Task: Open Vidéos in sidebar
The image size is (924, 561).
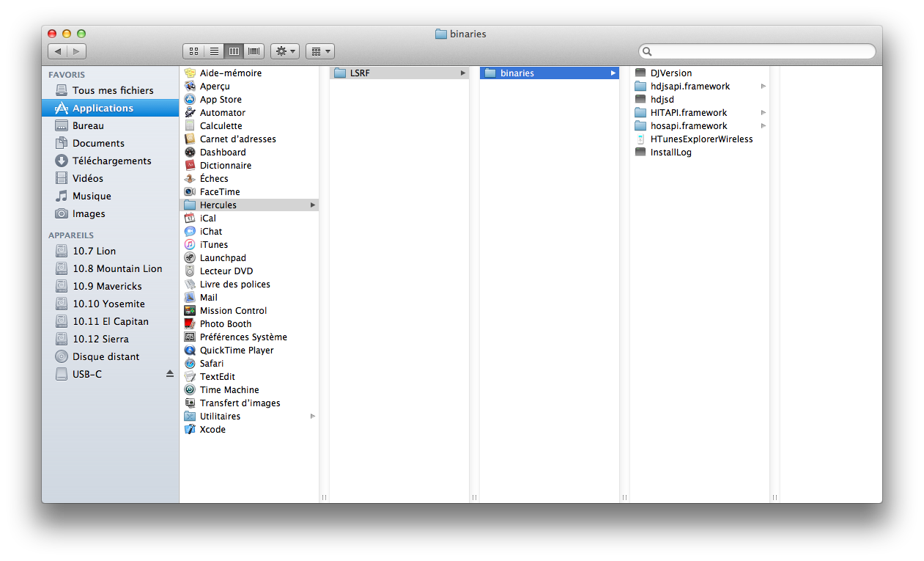Action: tap(110, 178)
